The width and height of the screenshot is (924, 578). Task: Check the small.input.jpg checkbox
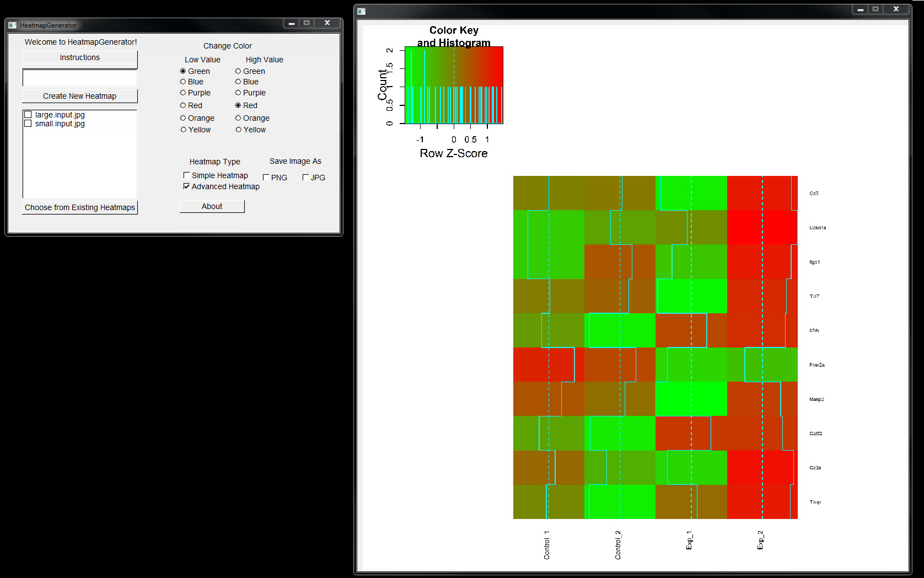[x=28, y=124]
